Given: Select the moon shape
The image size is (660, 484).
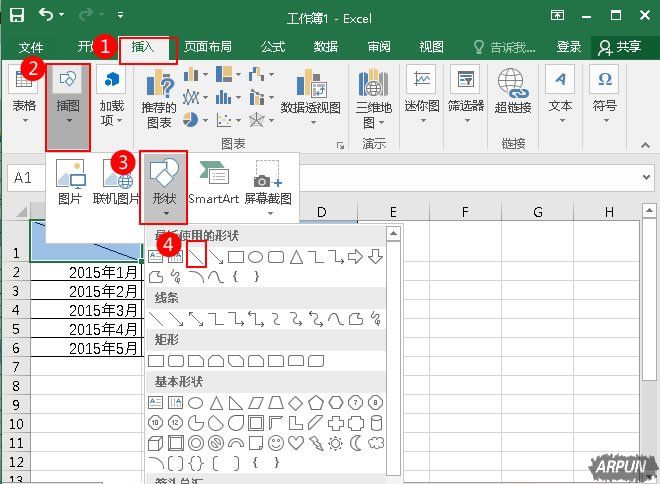Looking at the screenshot, I should pyautogui.click(x=356, y=443).
